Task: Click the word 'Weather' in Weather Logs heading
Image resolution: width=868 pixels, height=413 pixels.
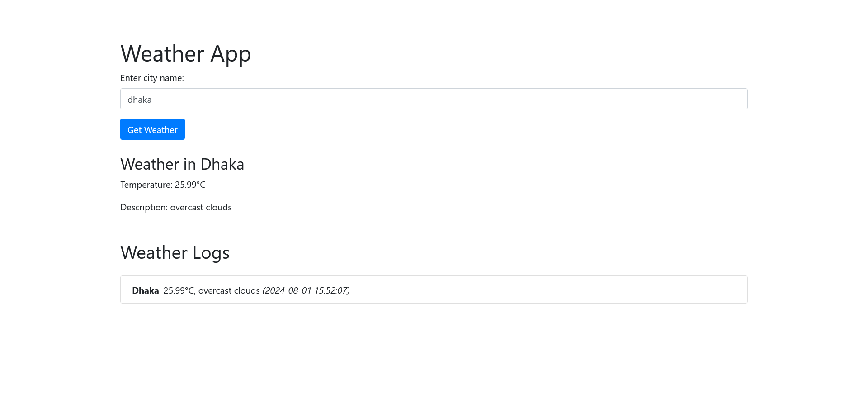Action: (154, 253)
